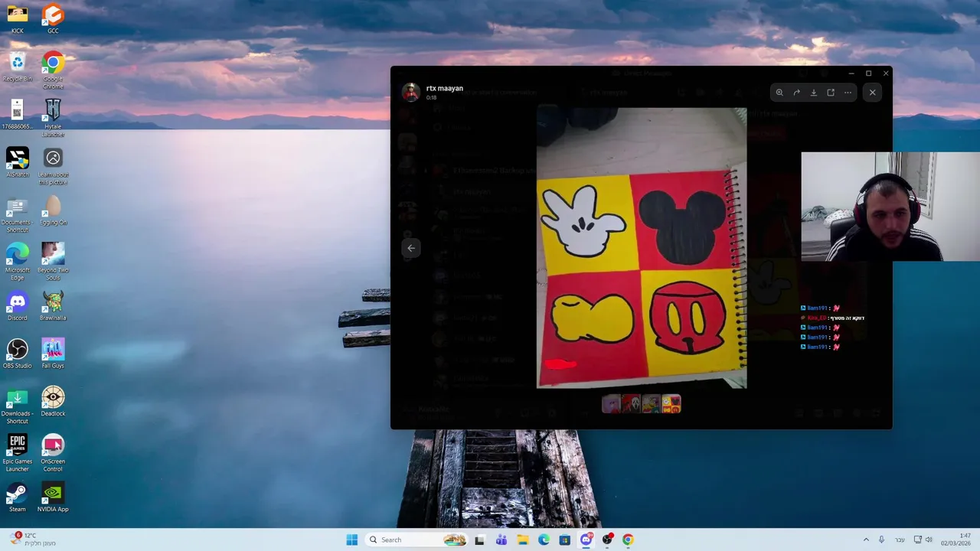Launch Brawlhalla from the desktop
This screenshot has height=551, width=980.
click(x=53, y=305)
